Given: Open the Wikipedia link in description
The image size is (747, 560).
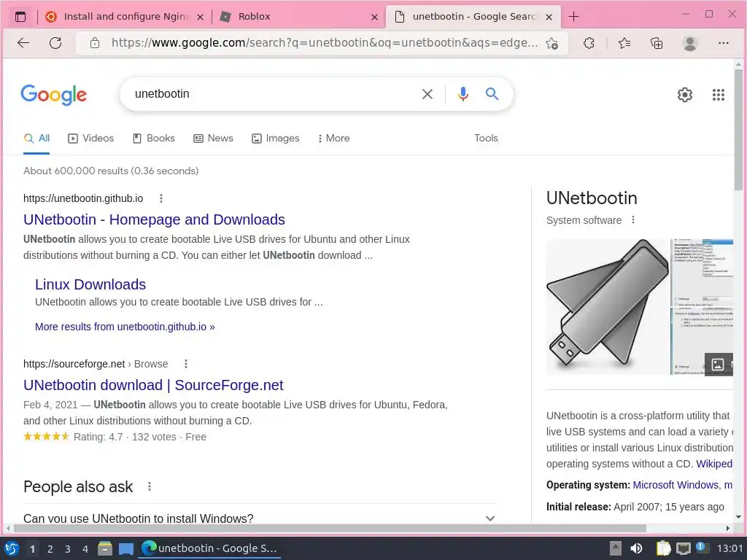Looking at the screenshot, I should coord(714,464).
